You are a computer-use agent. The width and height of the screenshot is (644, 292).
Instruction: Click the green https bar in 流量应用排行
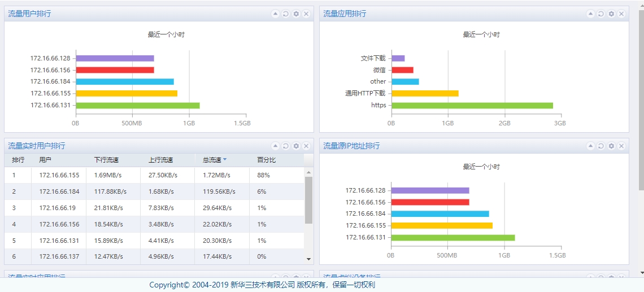[472, 105]
